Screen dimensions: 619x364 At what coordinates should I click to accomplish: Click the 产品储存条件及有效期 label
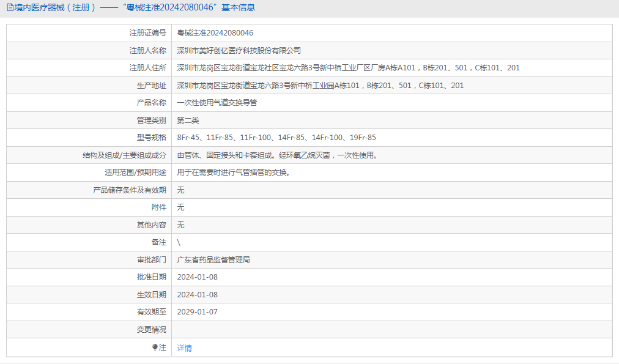(130, 190)
